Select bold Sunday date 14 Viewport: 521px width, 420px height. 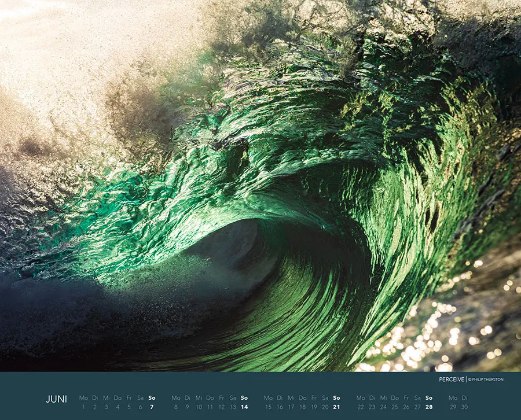click(244, 407)
